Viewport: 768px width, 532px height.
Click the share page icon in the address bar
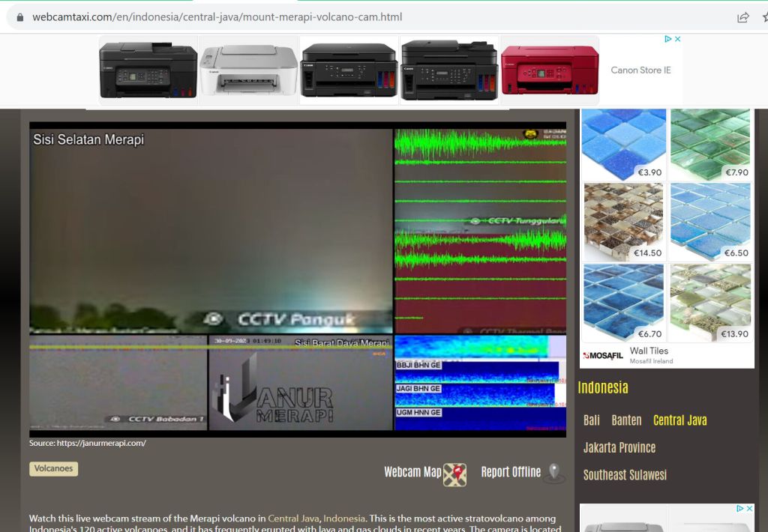click(x=743, y=17)
